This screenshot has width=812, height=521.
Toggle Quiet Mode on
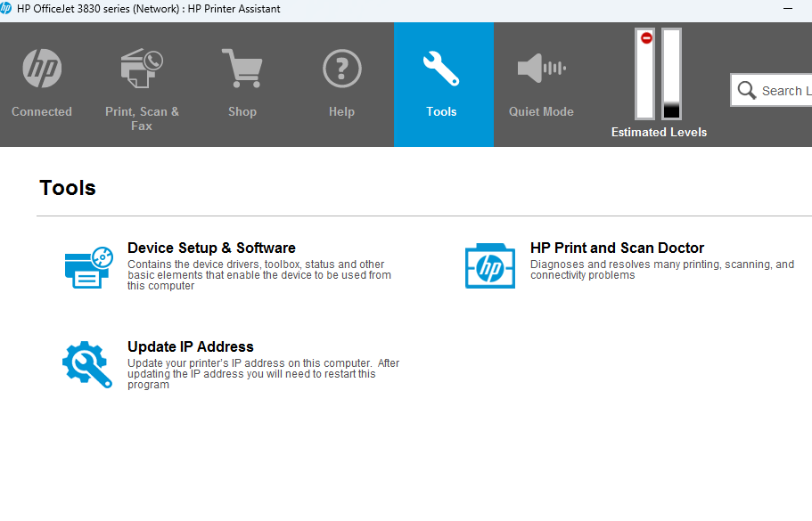point(540,85)
